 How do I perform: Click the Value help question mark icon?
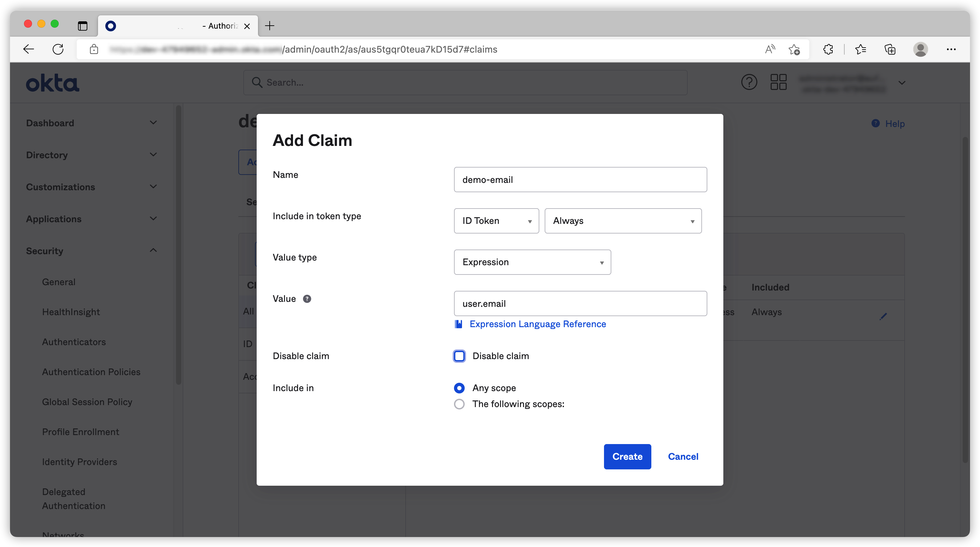click(x=307, y=299)
